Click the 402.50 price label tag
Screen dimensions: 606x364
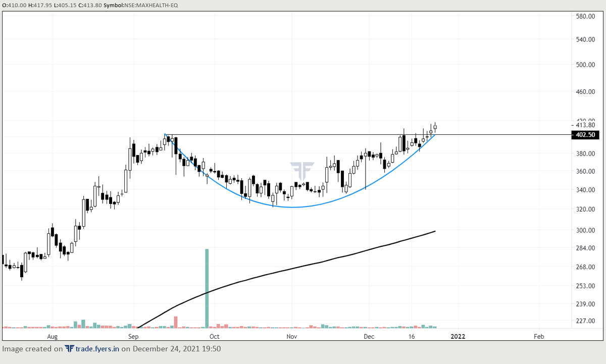(585, 135)
